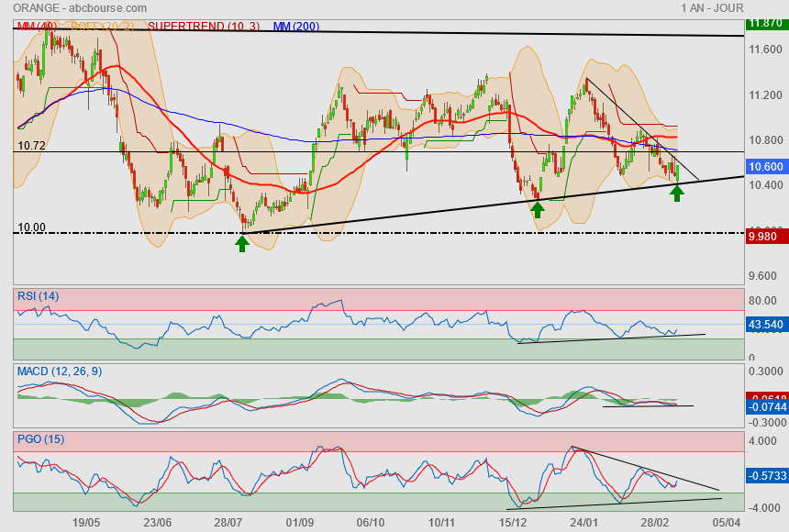The image size is (789, 532).
Task: Click the 28/02 date on the time axis
Action: 655,523
